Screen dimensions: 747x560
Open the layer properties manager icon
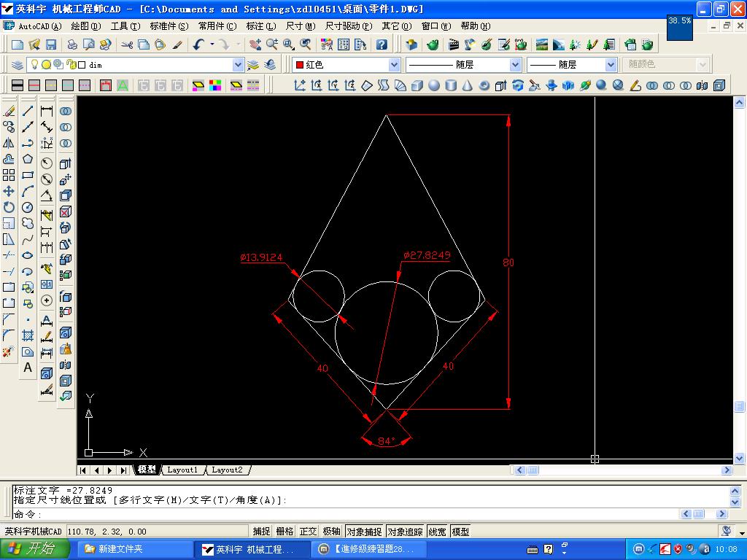coord(18,65)
